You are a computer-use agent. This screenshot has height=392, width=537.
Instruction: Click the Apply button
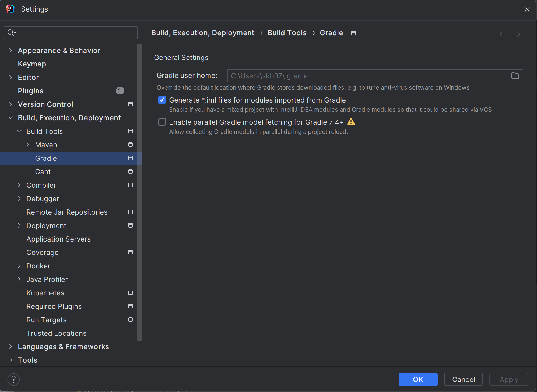(508, 379)
